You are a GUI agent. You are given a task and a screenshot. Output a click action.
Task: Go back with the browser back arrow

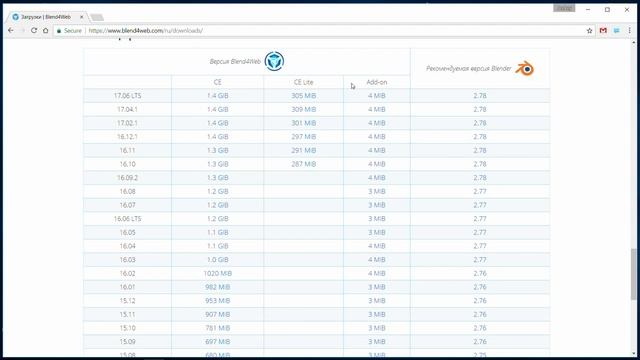(x=11, y=31)
